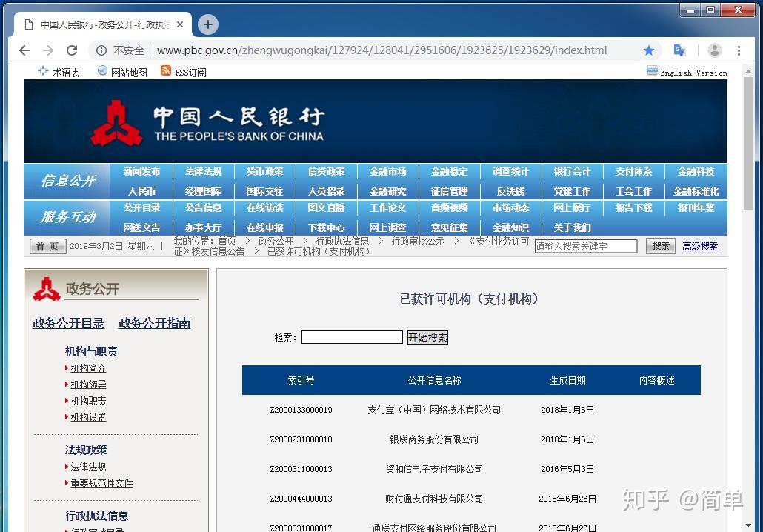Screen dimensions: 763x532
Task: Click the 术语表 icon
Action: pos(43,70)
